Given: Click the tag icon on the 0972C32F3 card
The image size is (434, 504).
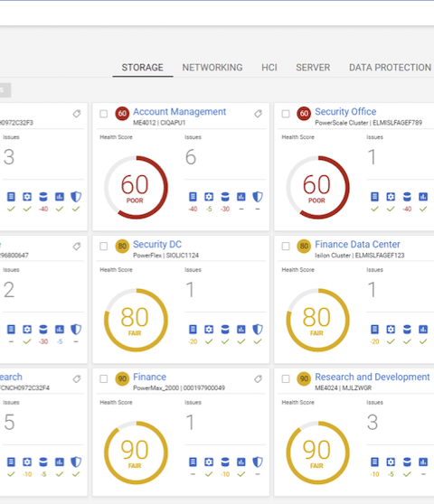Looking at the screenshot, I should [x=77, y=114].
